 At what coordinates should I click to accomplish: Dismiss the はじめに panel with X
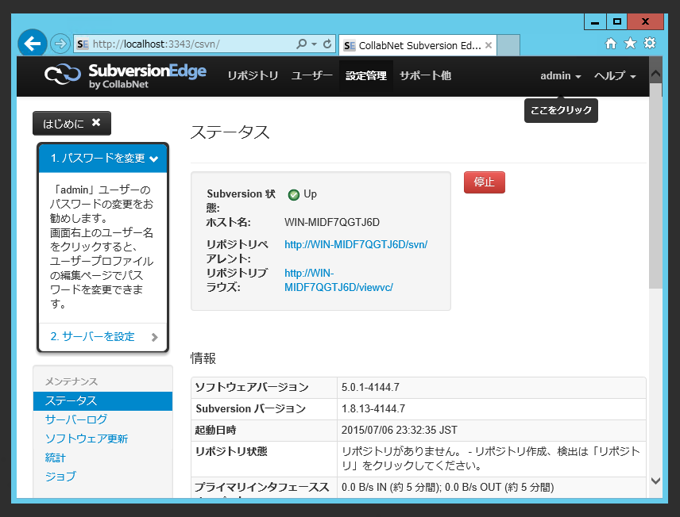pyautogui.click(x=96, y=123)
